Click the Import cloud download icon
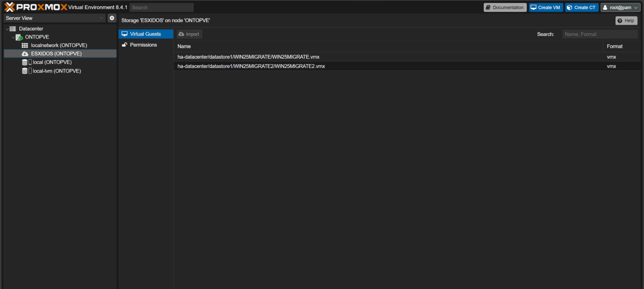Viewport: 644px width, 289px height. (x=181, y=34)
